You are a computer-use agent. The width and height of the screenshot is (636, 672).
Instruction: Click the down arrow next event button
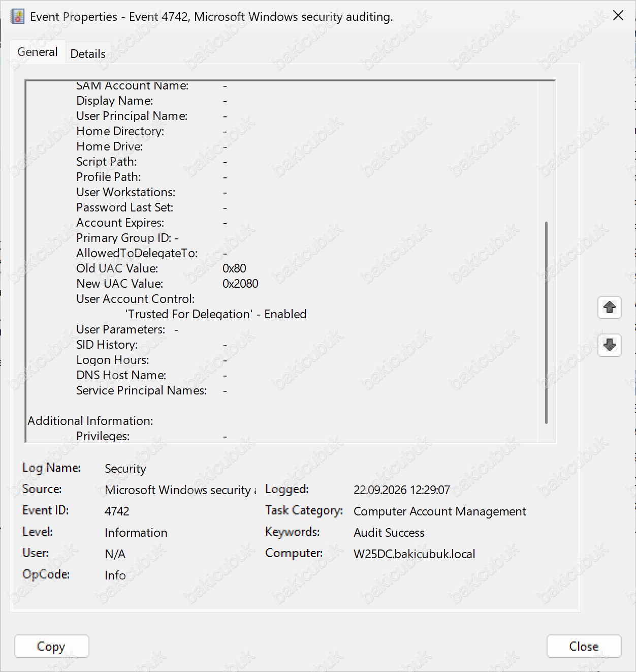click(610, 345)
